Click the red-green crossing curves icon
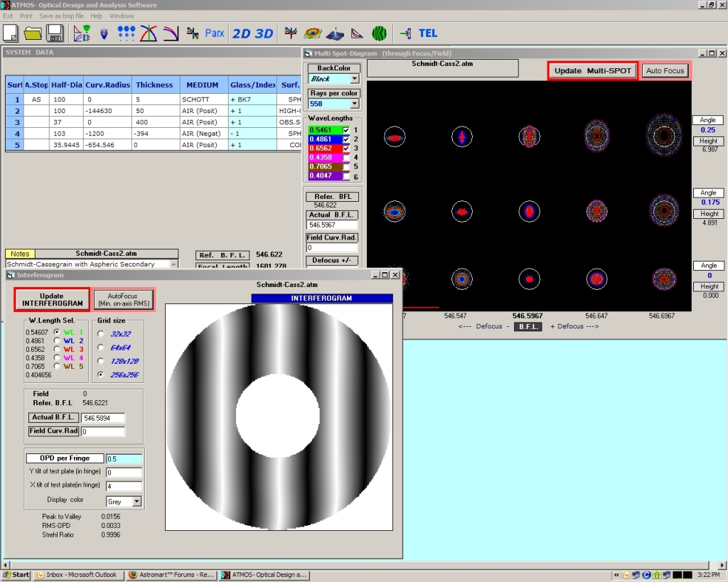The image size is (728, 582). coord(149,33)
